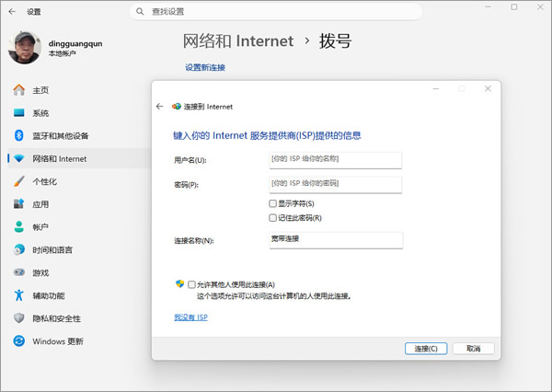Open the 我没有 ISP link

pos(190,317)
